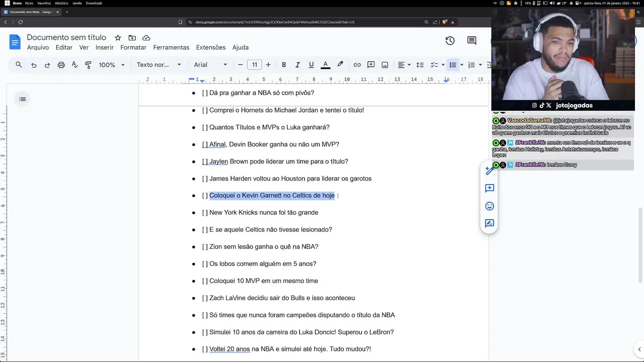The width and height of the screenshot is (644, 362).
Task: Open the move document folder icon
Action: tap(132, 38)
